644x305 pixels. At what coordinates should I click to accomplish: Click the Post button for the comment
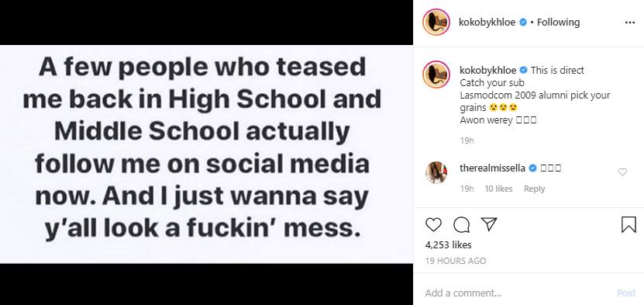626,293
